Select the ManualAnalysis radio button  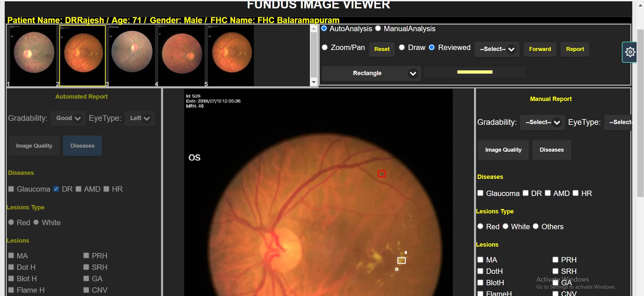tap(378, 29)
